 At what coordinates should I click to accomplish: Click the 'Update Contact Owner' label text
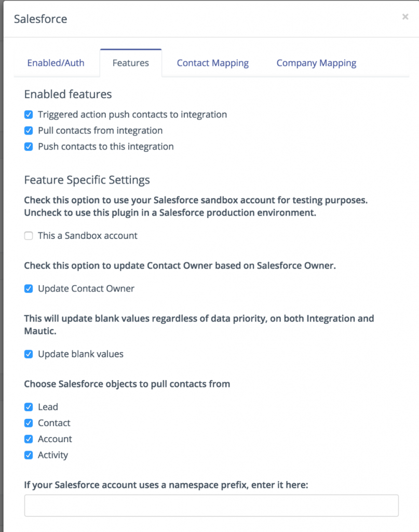[86, 289]
